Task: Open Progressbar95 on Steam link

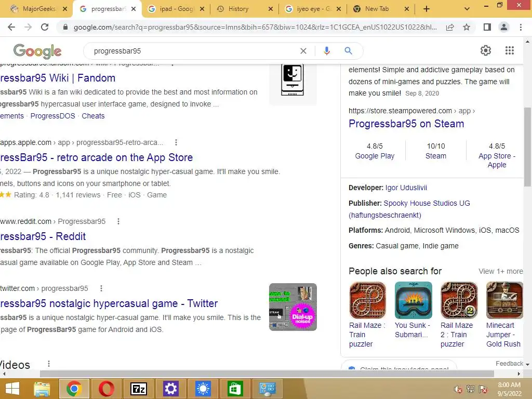Action: (406, 124)
